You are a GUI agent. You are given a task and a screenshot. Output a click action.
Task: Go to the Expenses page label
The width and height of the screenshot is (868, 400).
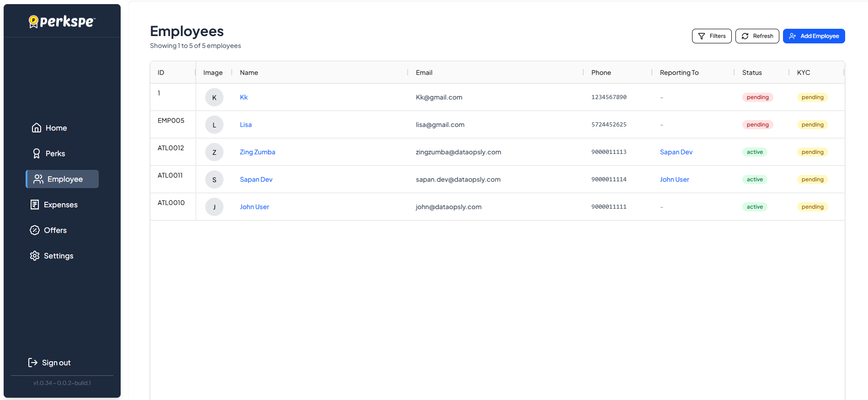pyautogui.click(x=61, y=205)
